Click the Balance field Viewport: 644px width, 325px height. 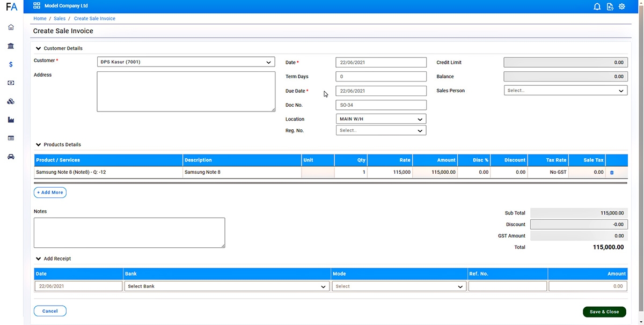click(x=566, y=77)
